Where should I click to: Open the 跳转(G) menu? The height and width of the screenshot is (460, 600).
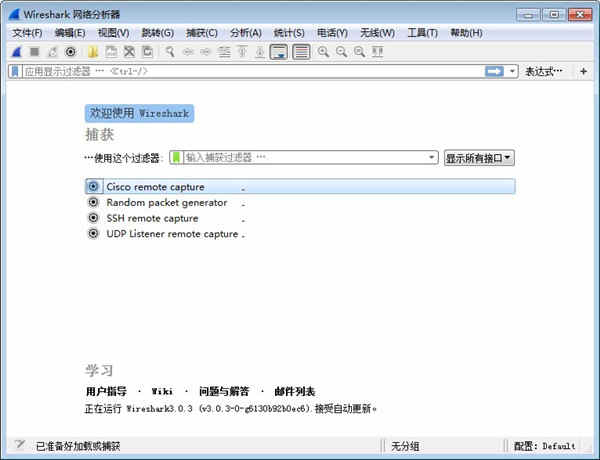[x=157, y=33]
